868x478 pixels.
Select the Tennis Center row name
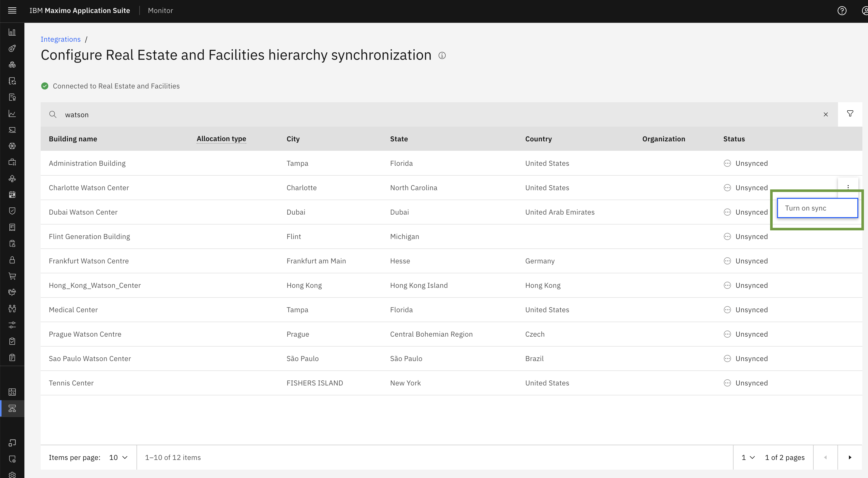click(71, 383)
